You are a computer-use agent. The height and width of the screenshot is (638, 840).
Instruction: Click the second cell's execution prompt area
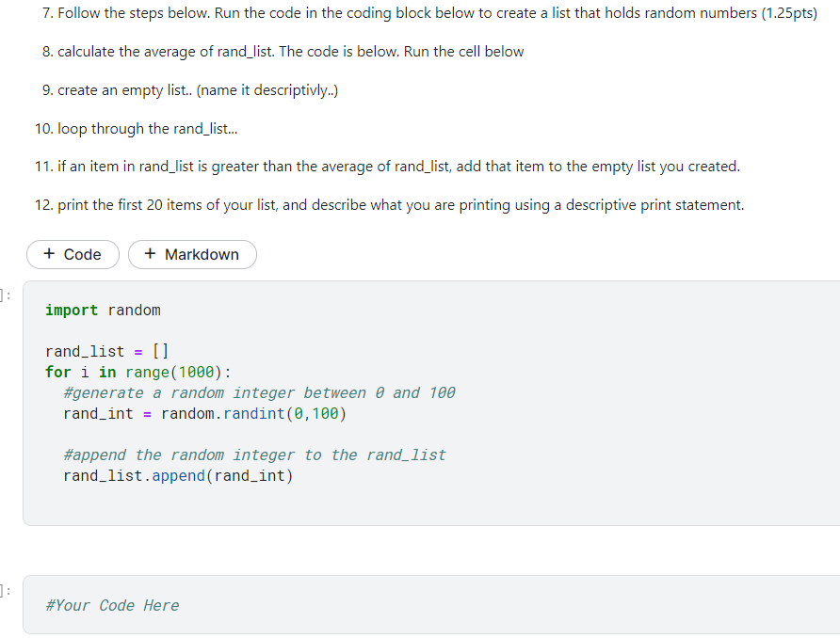click(x=7, y=591)
